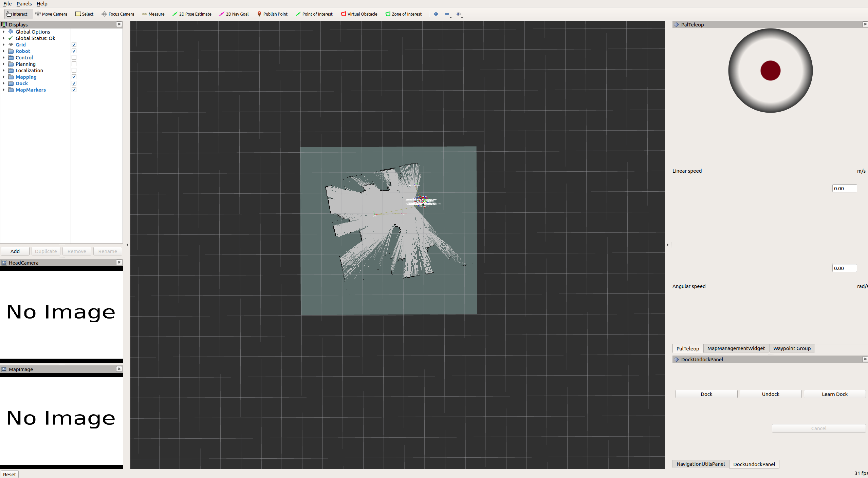Click the red teleop joystick knob
Image resolution: width=868 pixels, height=478 pixels.
[x=770, y=71]
